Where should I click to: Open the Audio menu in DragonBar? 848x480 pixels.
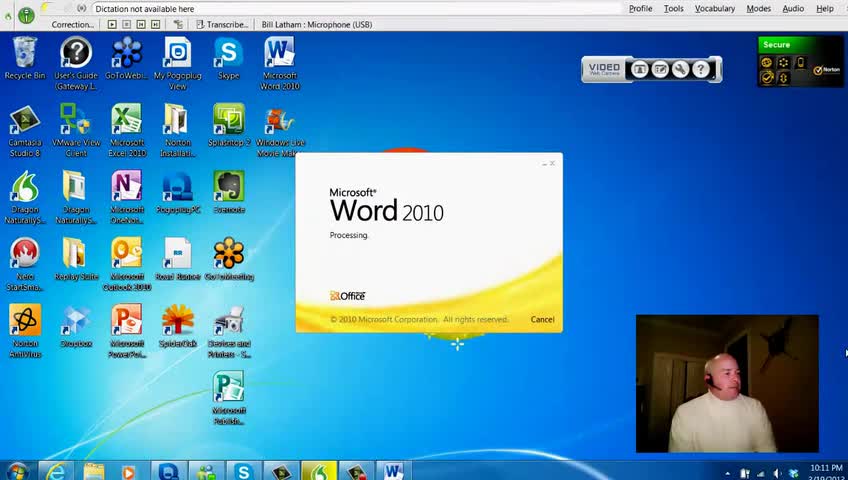pyautogui.click(x=793, y=9)
